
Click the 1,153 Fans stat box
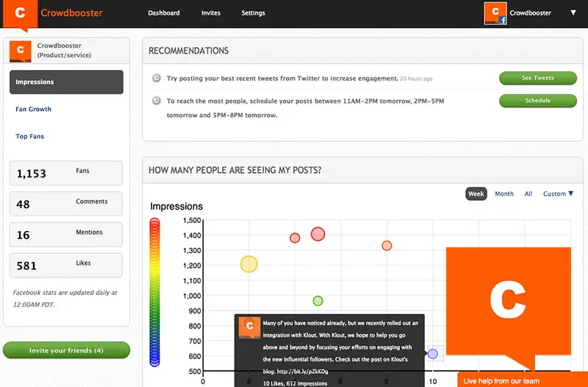pos(66,173)
